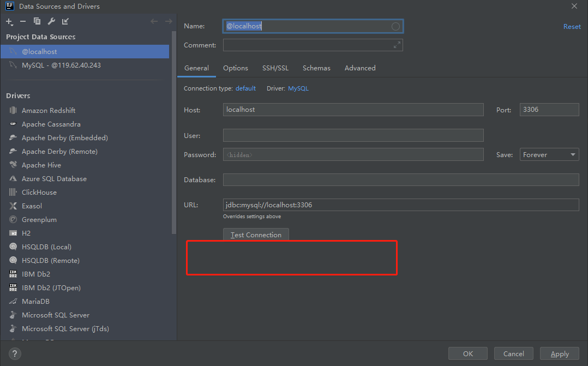Open help with question mark button
Viewport: 588px width, 366px height.
[15, 353]
